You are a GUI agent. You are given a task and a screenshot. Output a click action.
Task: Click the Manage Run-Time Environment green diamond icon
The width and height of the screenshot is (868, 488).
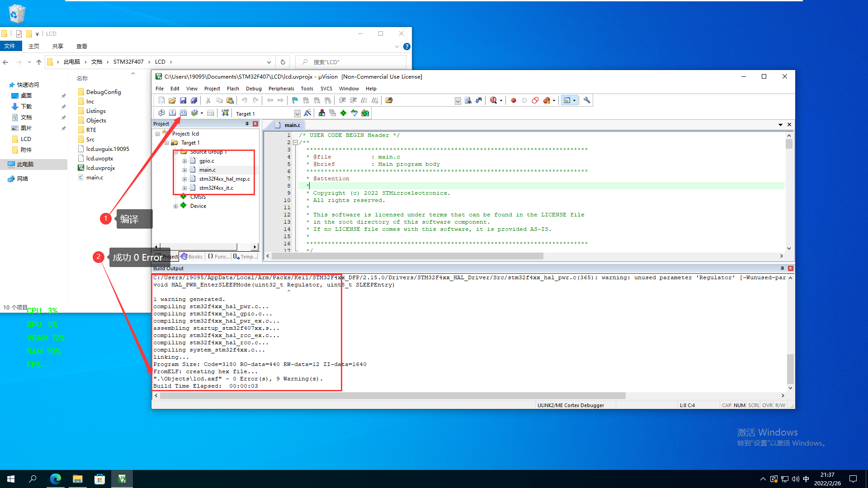pos(344,113)
